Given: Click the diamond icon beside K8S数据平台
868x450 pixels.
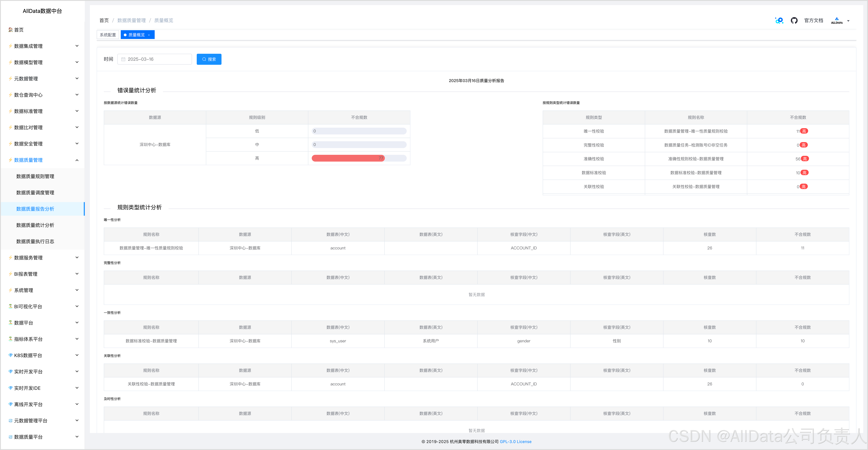Looking at the screenshot, I should tap(11, 355).
